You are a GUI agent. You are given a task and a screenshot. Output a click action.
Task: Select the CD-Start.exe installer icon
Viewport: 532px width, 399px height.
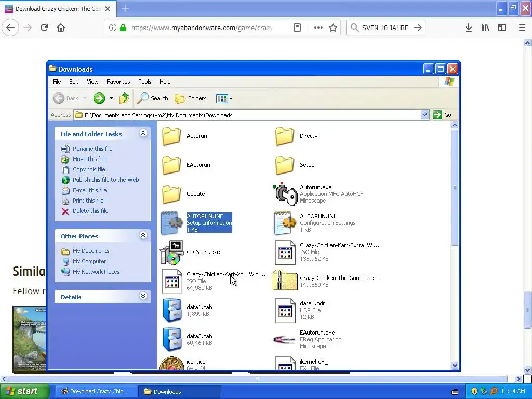pos(172,252)
